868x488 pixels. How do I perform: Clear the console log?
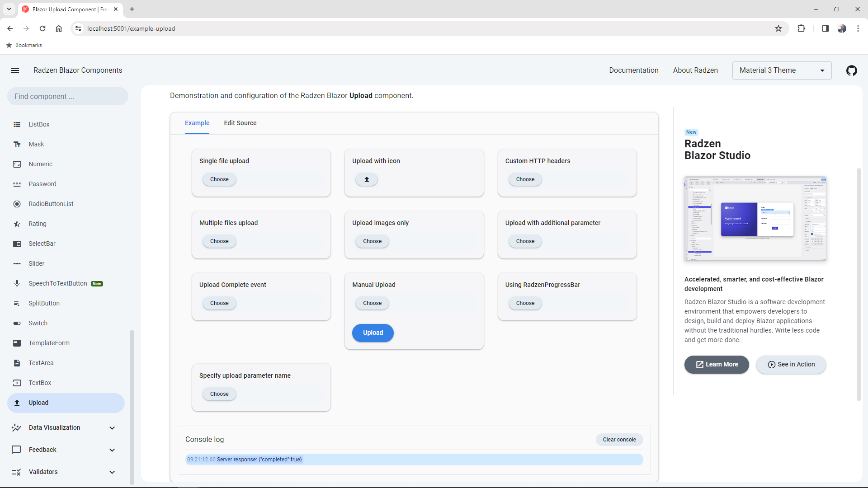619,440
